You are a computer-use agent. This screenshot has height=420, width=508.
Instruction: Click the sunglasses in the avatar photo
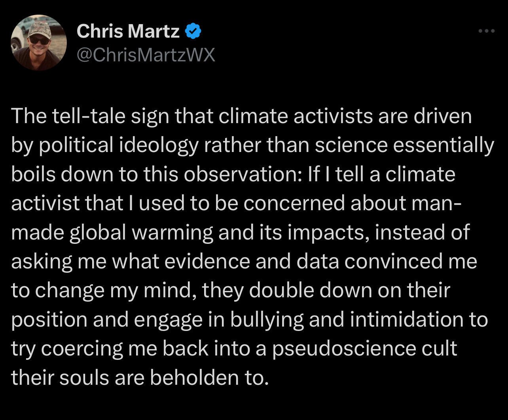(x=40, y=40)
